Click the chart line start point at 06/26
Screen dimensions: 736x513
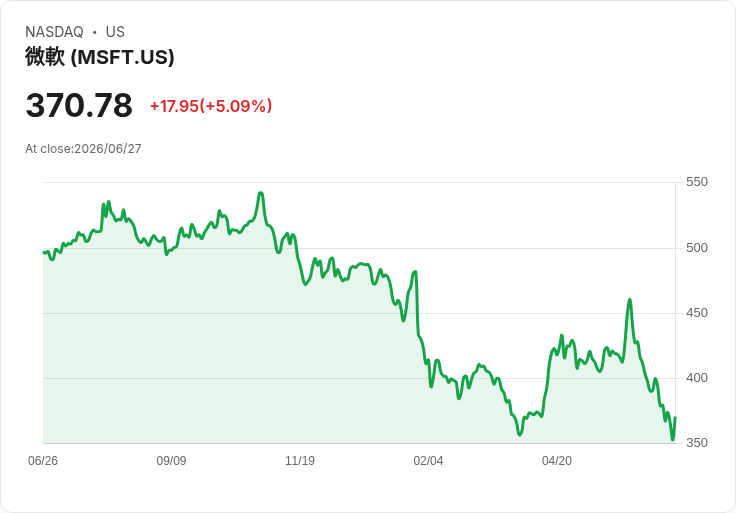pyautogui.click(x=44, y=252)
